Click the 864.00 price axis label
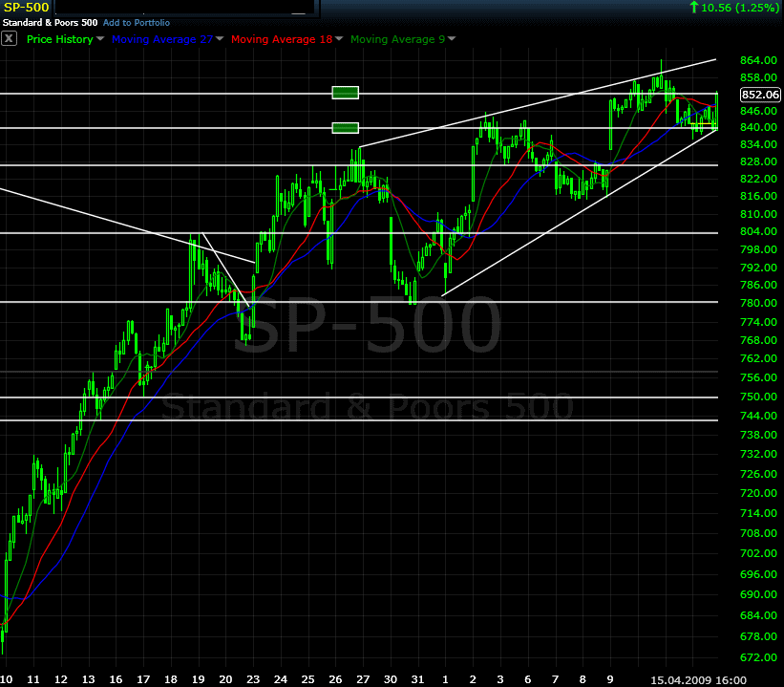 click(x=758, y=60)
